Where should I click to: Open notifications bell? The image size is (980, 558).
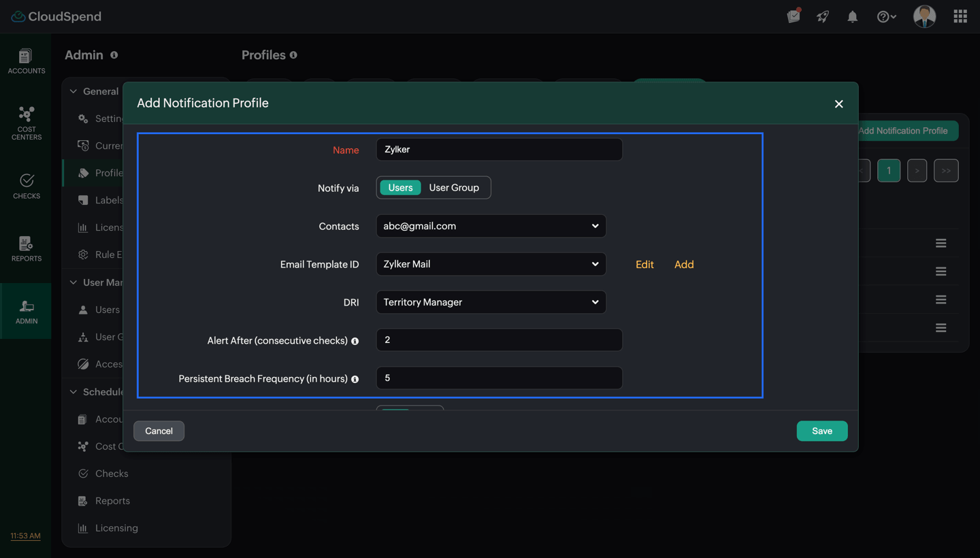coord(853,16)
